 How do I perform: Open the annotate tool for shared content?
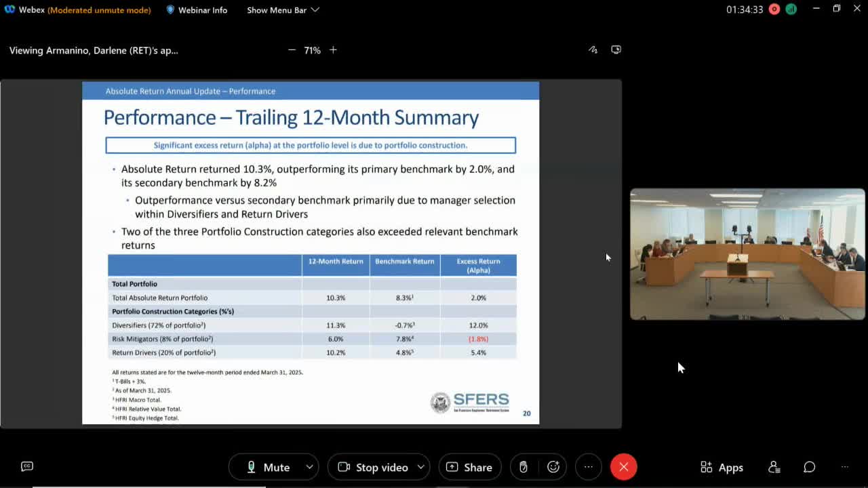click(x=593, y=49)
